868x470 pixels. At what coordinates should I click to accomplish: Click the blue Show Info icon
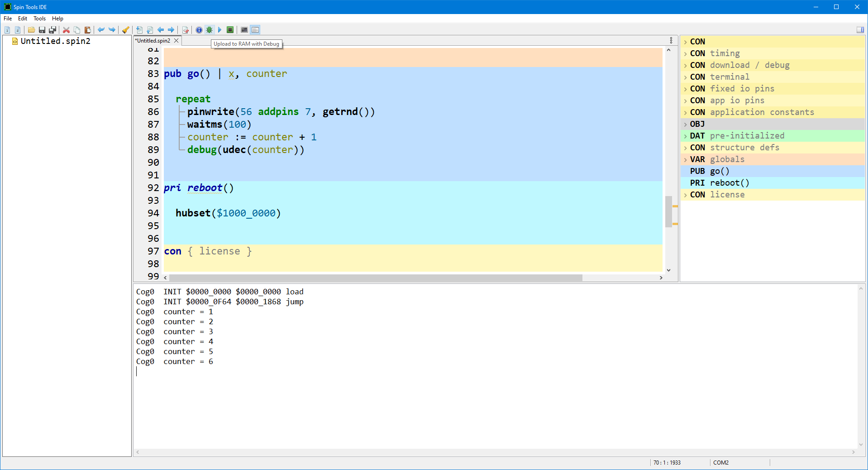click(199, 30)
